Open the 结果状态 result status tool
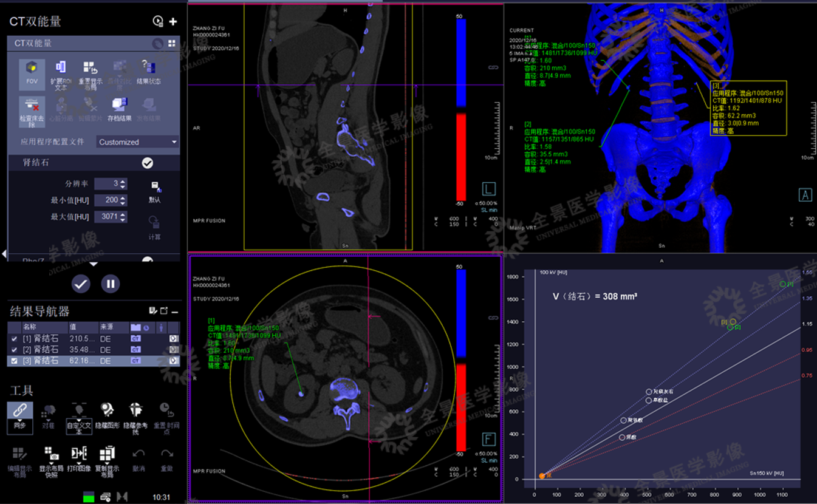The image size is (817, 504). tap(148, 71)
